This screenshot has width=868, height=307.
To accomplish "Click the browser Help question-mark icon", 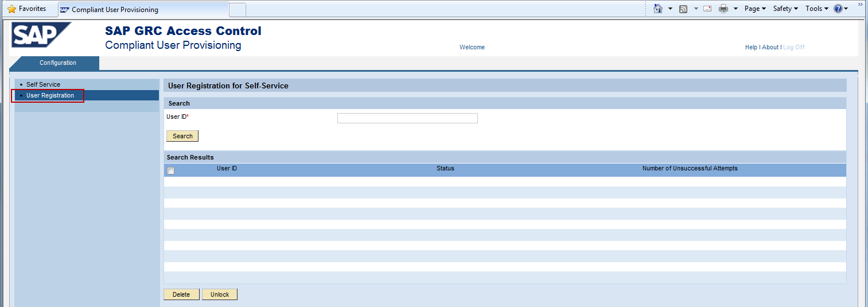I will point(838,9).
